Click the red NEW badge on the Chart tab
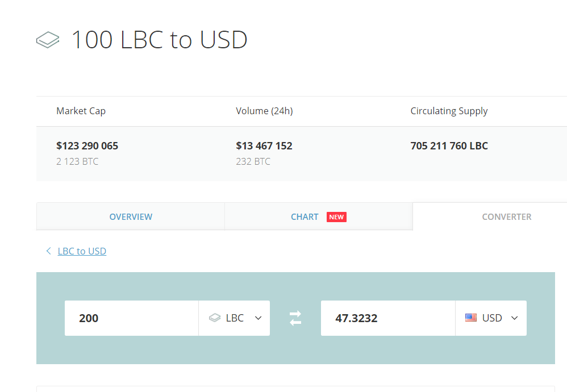 pyautogui.click(x=336, y=217)
